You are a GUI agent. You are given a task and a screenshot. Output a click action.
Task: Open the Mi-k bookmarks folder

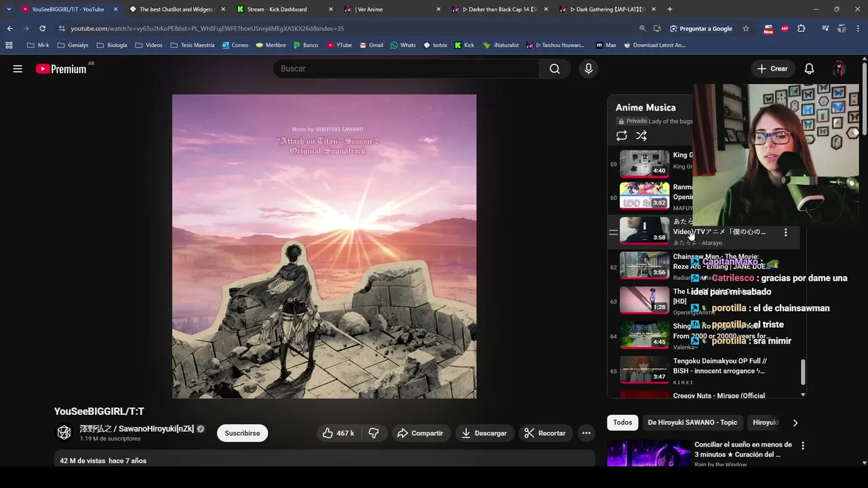pos(38,45)
